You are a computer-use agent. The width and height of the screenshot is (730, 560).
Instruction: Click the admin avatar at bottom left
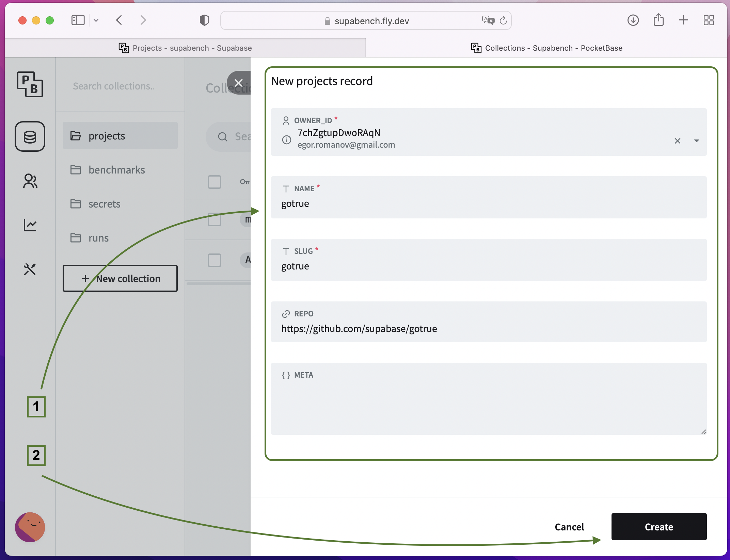tap(30, 527)
